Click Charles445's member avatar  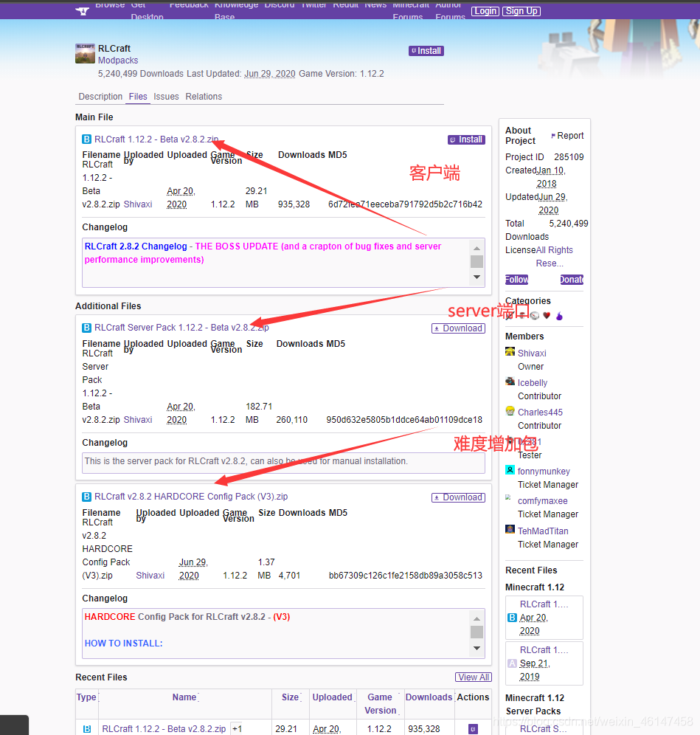pyautogui.click(x=510, y=411)
